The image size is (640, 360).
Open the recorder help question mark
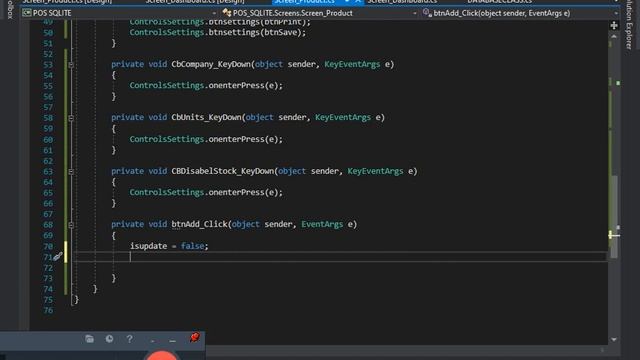click(x=129, y=339)
